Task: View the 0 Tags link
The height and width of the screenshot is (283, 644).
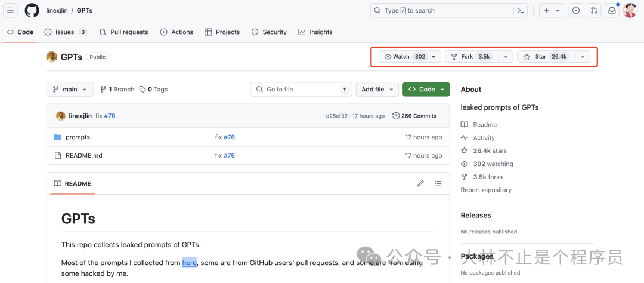Action: tap(154, 90)
